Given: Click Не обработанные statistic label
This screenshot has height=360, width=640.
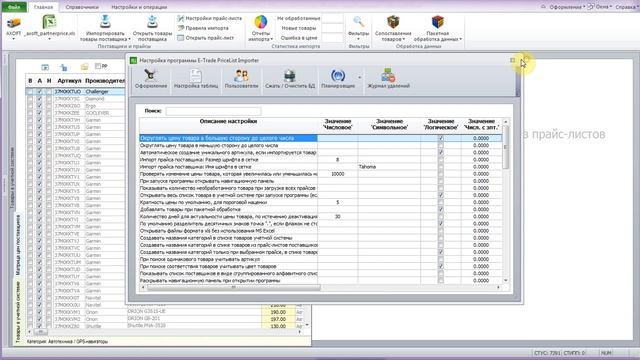Looking at the screenshot, I should click(x=298, y=18).
